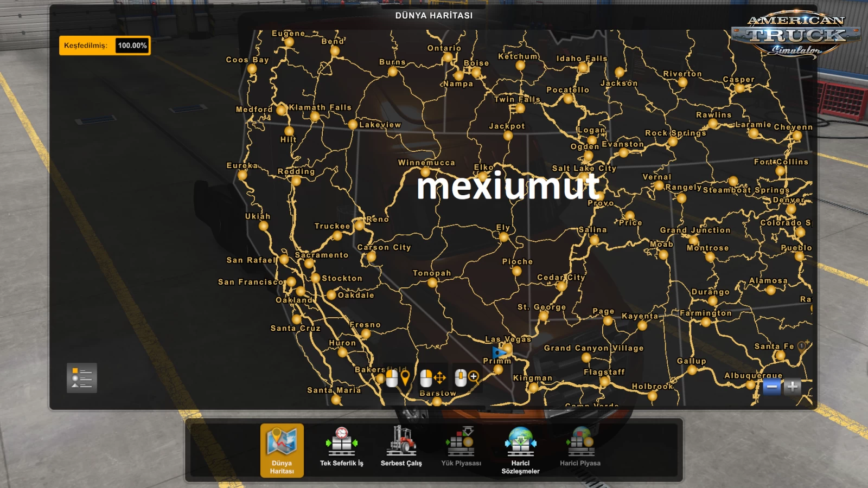Click the player truck marker near Primm
Screen dimensions: 868x488
[499, 352]
